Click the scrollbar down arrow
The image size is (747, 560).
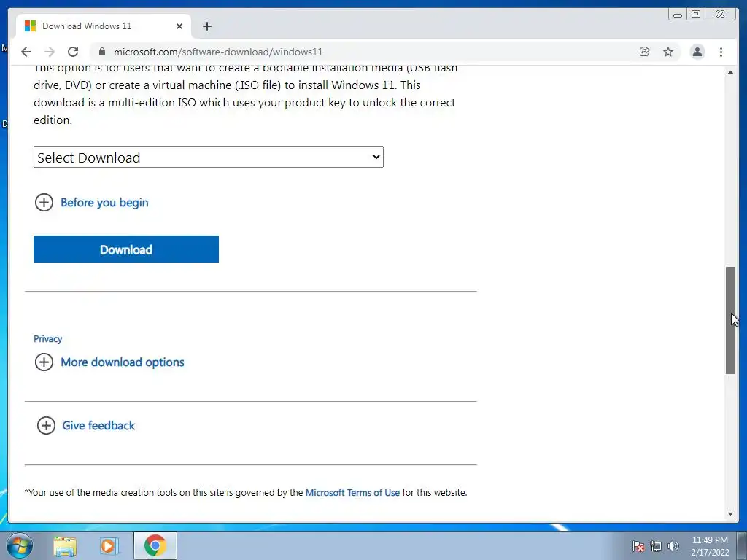pos(730,514)
